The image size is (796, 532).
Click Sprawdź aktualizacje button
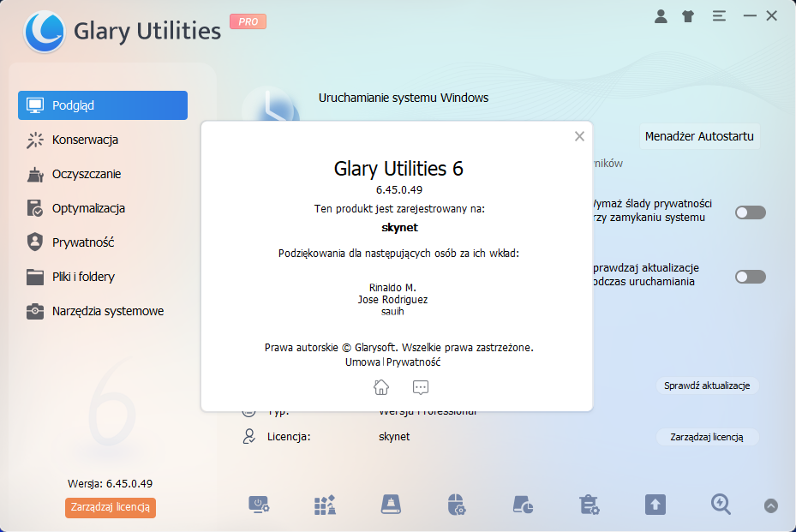707,386
